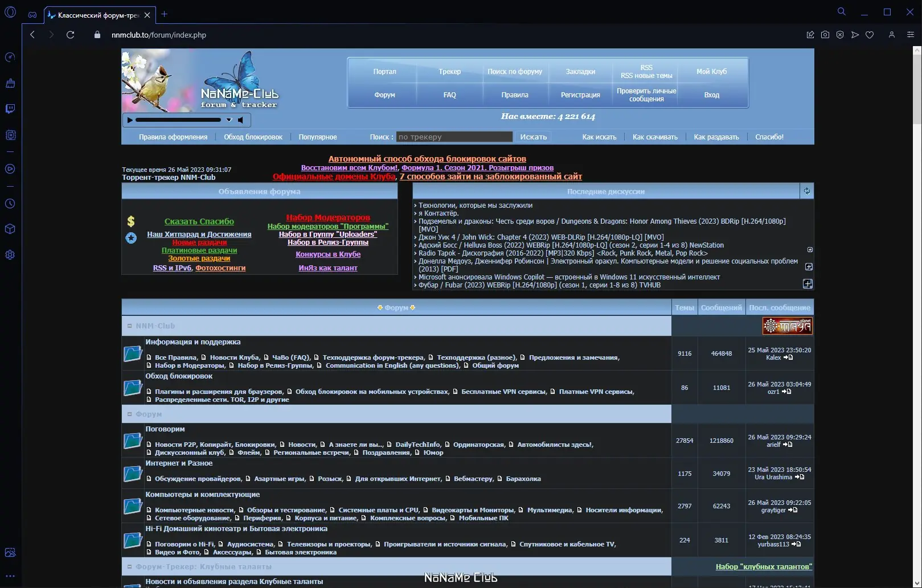
Task: Open the Портал menu item
Action: [385, 72]
